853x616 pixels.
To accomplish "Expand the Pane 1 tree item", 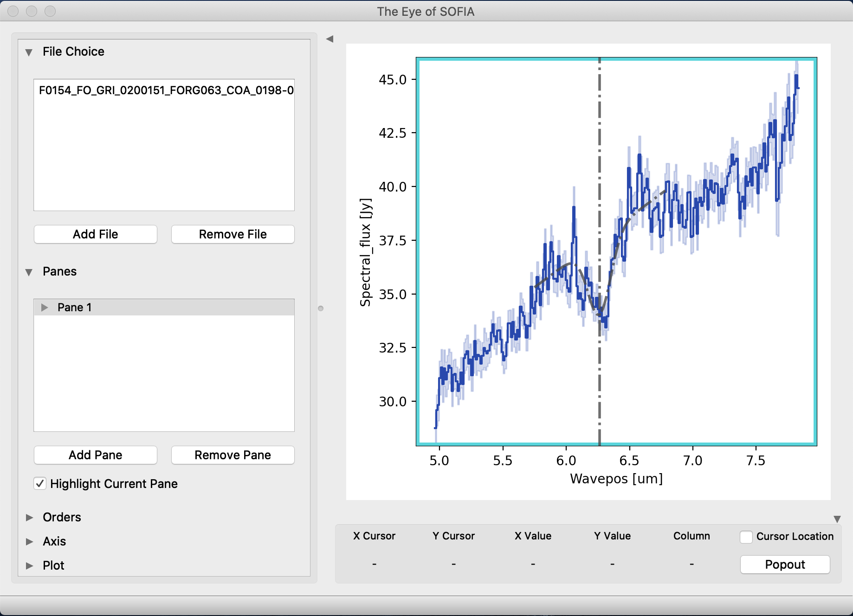I will pos(45,308).
